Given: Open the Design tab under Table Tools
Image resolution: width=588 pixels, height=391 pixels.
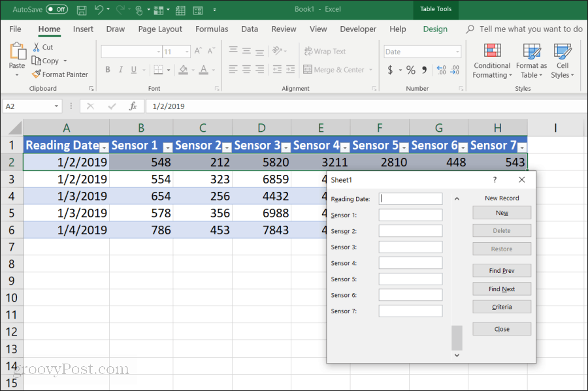Looking at the screenshot, I should coord(435,29).
